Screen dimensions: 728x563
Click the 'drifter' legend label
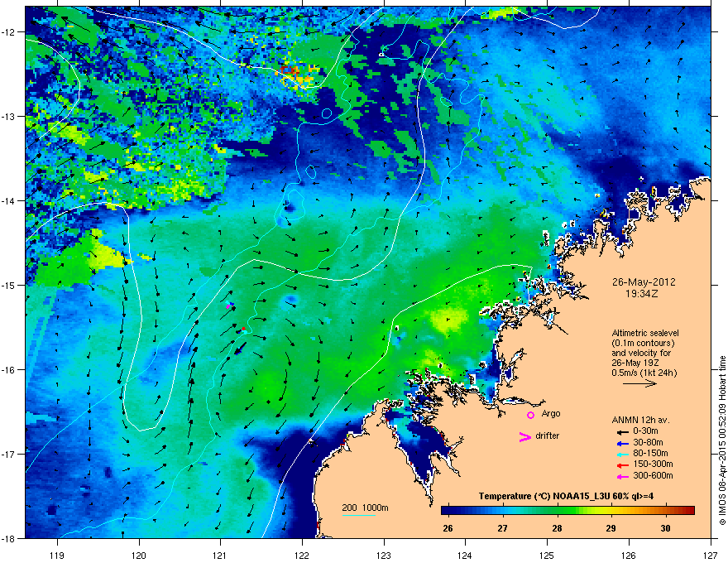548,435
